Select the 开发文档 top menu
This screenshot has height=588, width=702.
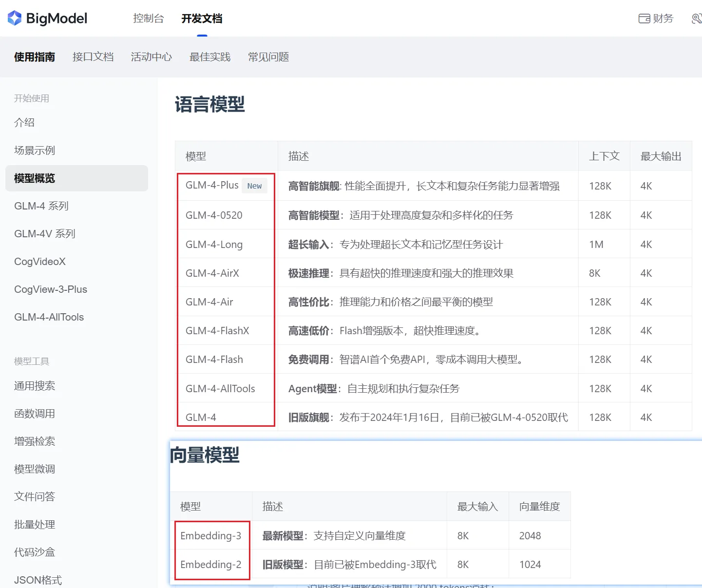[x=202, y=19]
